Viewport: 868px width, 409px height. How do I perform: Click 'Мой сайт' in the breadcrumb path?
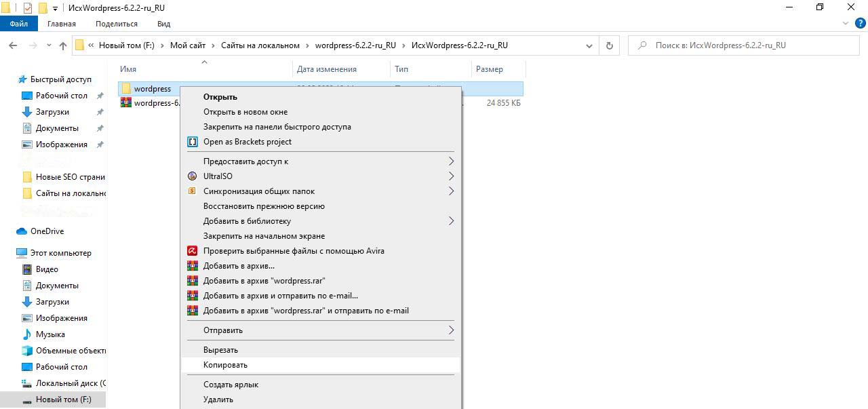pyautogui.click(x=187, y=45)
